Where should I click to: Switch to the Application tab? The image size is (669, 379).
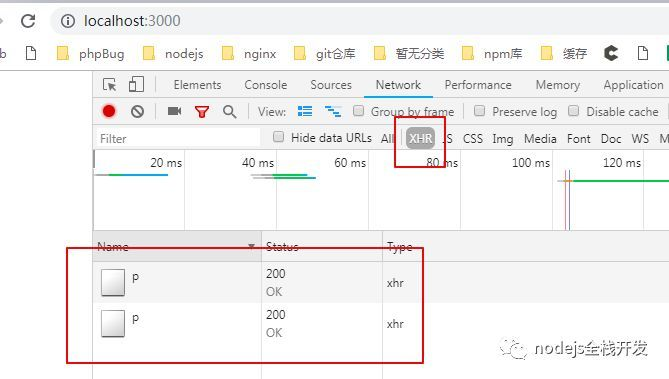coord(633,85)
